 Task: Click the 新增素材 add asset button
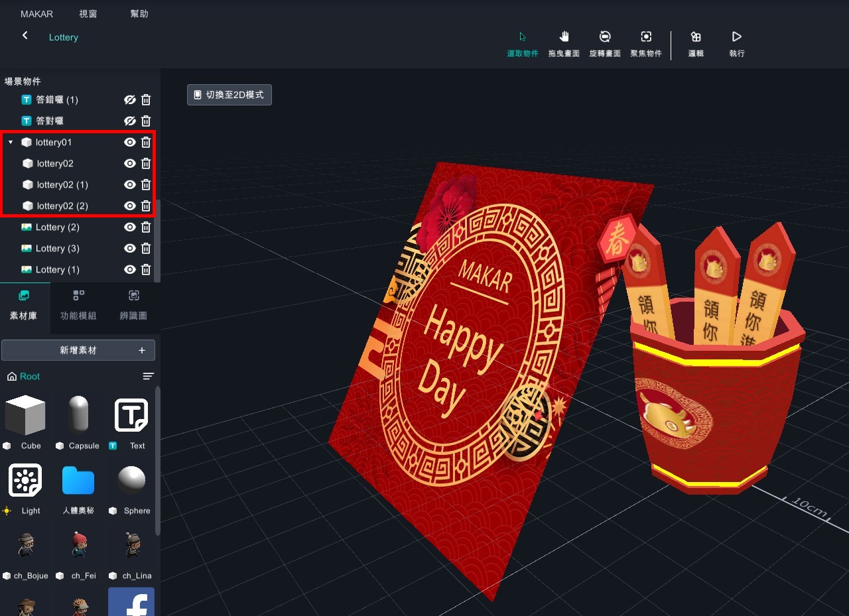(x=78, y=350)
